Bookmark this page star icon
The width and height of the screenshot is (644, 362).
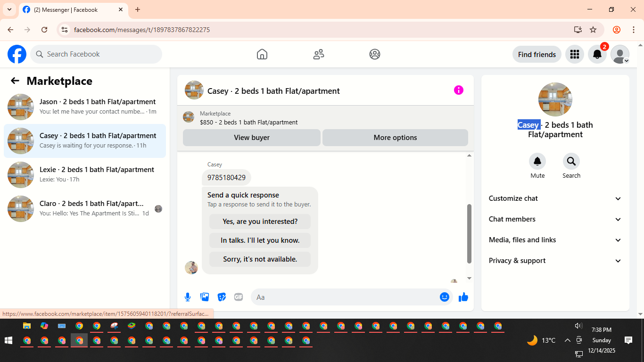593,30
